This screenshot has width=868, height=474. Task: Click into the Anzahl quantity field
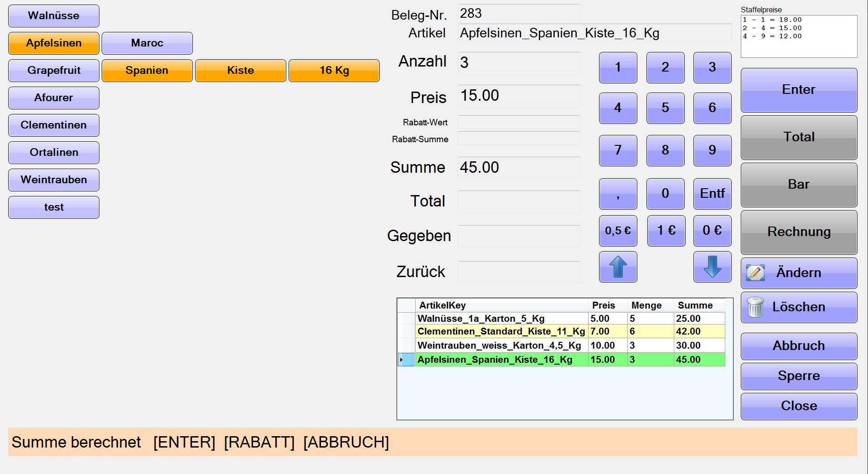pyautogui.click(x=519, y=62)
